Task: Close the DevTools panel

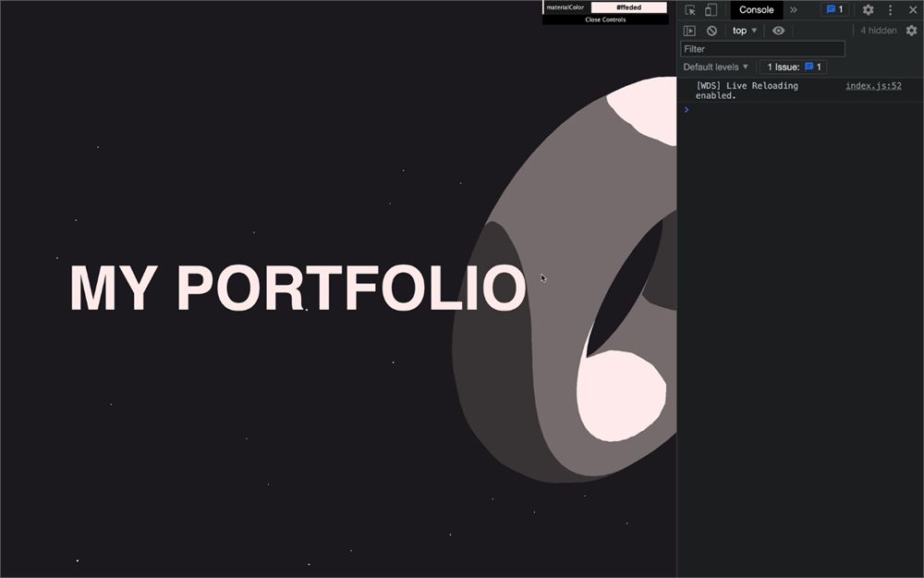Action: point(913,10)
